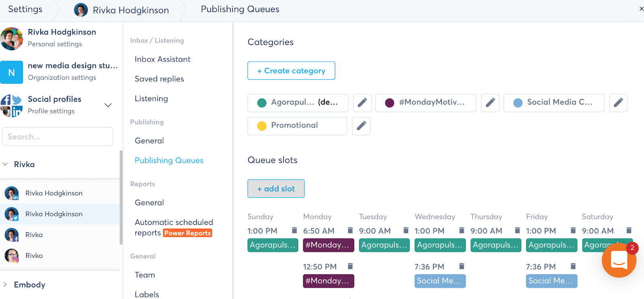Click the Publishing Queues breadcrumb title
Viewport: 644px width, 299px height.
click(240, 9)
